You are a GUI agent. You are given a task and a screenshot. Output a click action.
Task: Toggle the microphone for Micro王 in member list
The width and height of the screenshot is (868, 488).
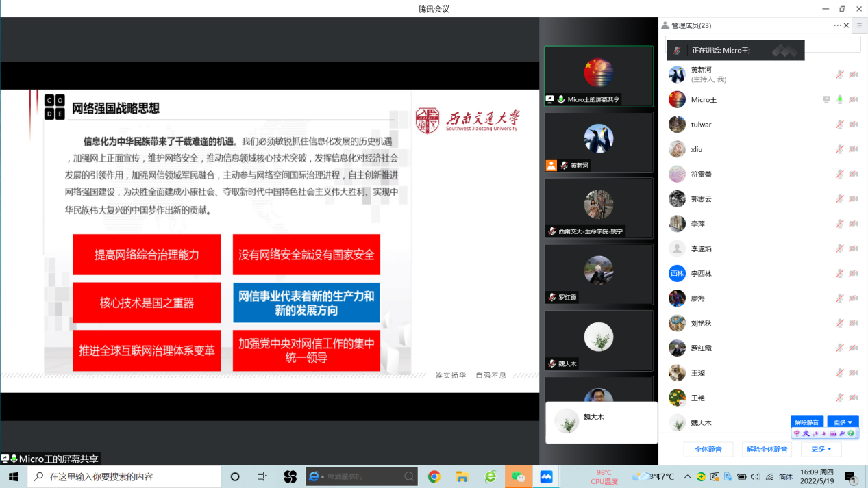point(840,99)
